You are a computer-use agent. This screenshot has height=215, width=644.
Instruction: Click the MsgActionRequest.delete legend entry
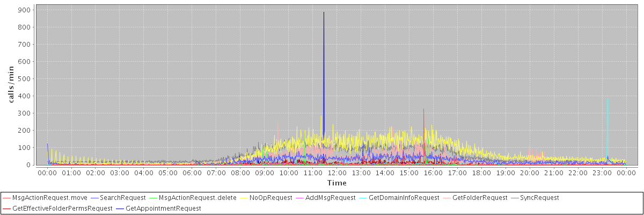tap(197, 198)
